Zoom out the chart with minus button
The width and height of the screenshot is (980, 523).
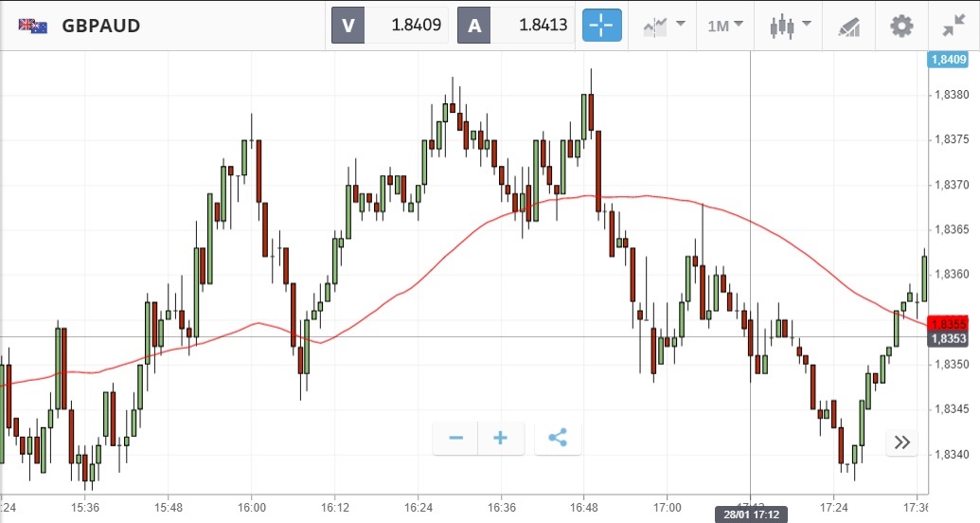[456, 438]
